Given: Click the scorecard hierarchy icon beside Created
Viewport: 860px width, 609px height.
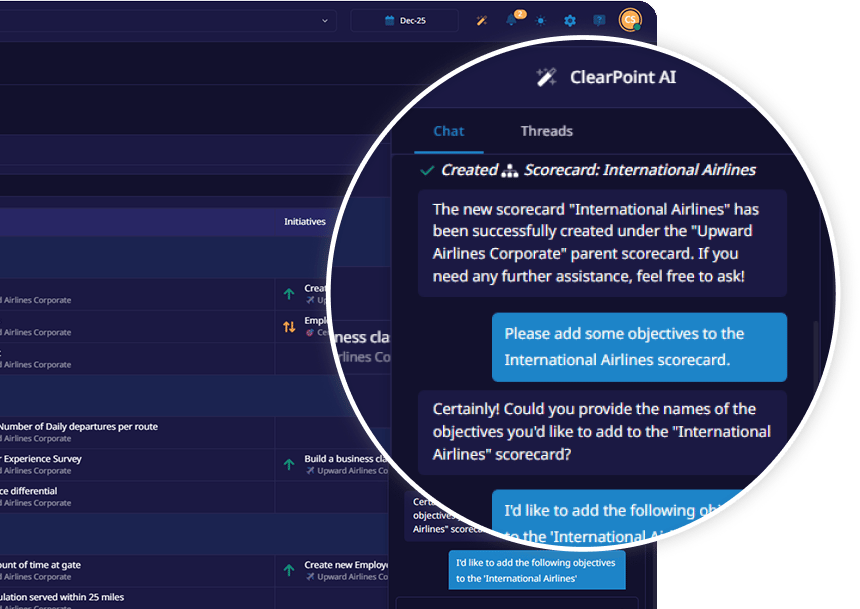Looking at the screenshot, I should click(510, 171).
